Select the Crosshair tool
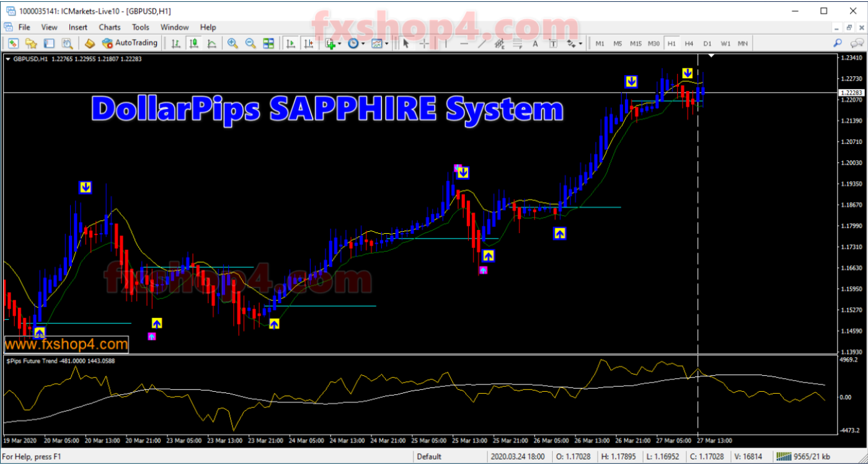 click(425, 43)
